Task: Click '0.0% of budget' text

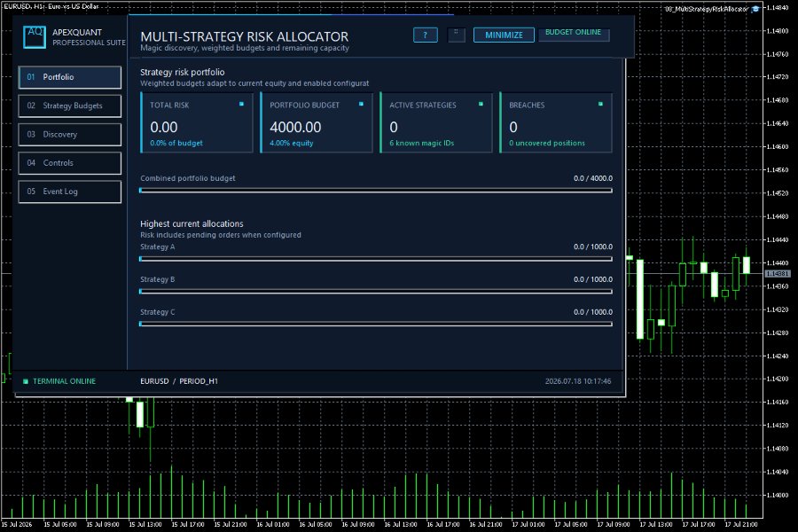Action: 176,143
